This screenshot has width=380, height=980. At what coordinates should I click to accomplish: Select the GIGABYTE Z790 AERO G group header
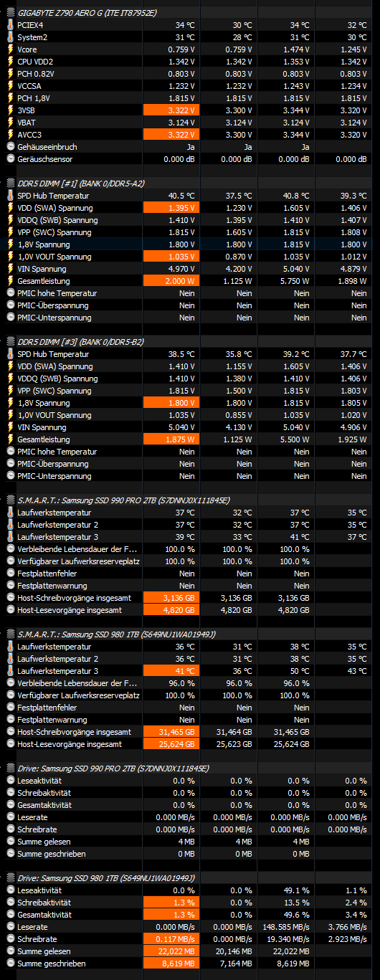click(x=87, y=13)
